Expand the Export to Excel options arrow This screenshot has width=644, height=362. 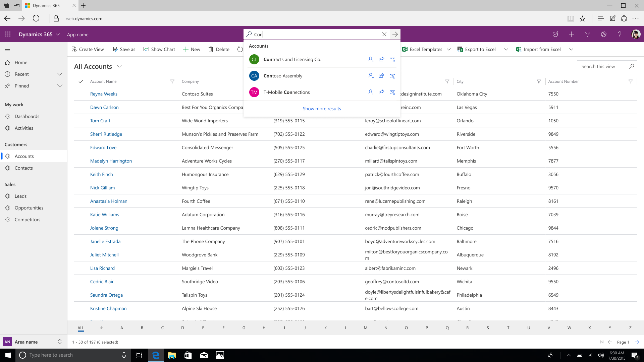point(506,49)
